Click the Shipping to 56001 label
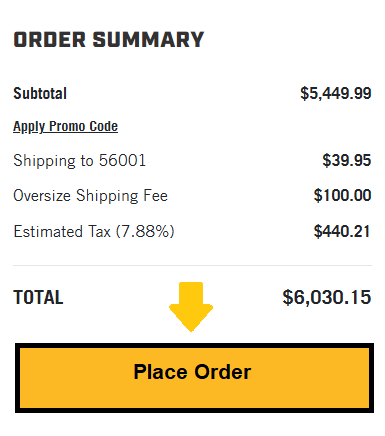This screenshot has height=436, width=385. 79,161
